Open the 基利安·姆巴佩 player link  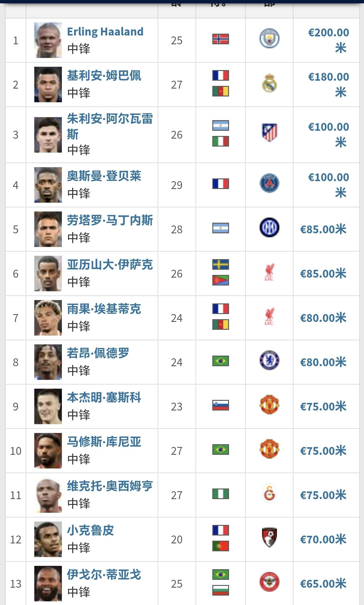[104, 76]
